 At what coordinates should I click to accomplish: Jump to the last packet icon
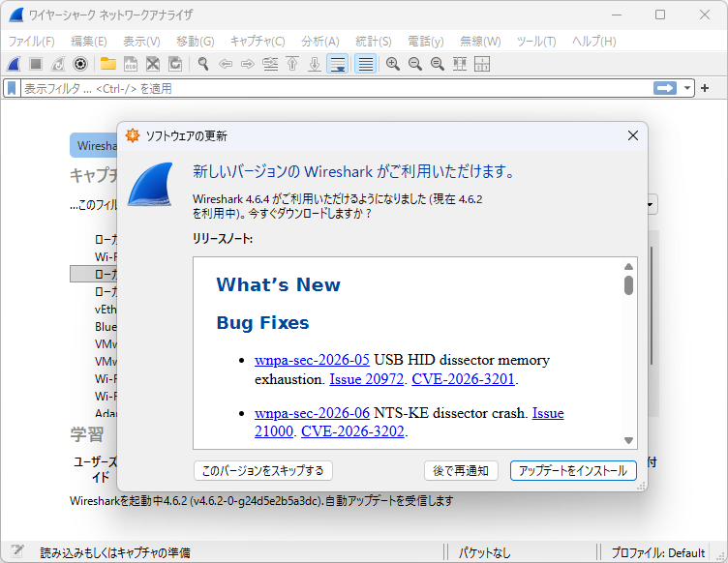(x=315, y=64)
